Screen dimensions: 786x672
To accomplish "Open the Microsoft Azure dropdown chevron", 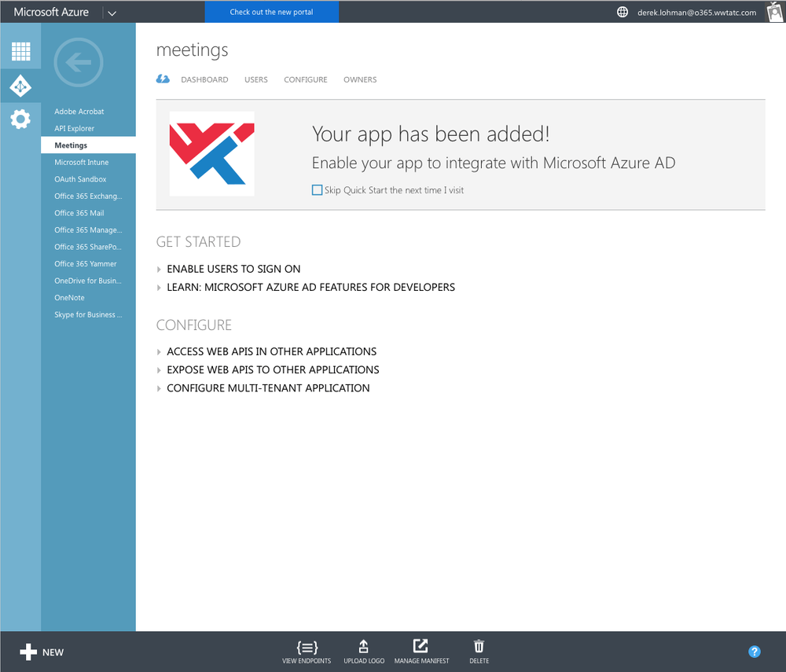I will click(112, 13).
